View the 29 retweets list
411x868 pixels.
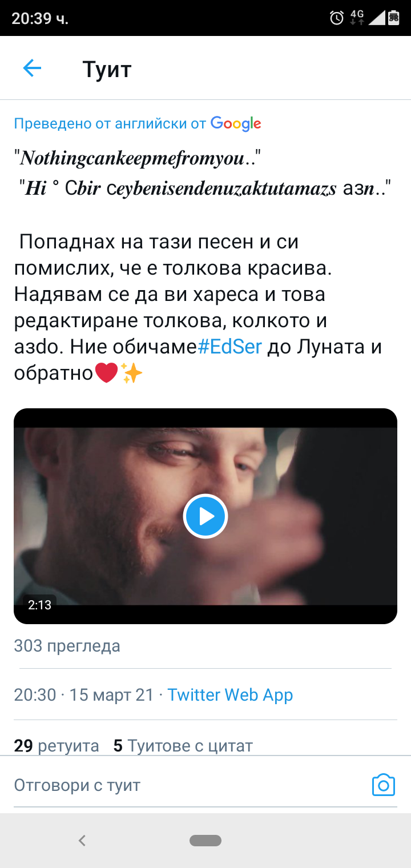[x=57, y=745]
